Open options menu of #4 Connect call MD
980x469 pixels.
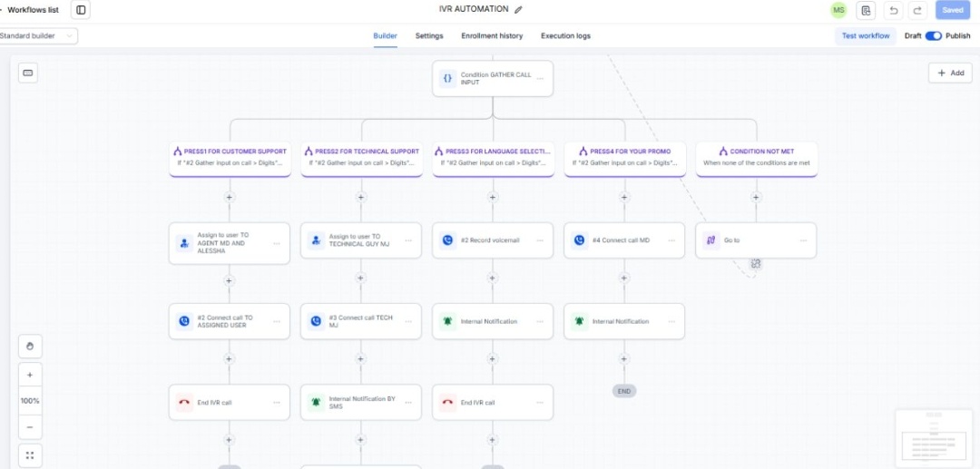[671, 239]
